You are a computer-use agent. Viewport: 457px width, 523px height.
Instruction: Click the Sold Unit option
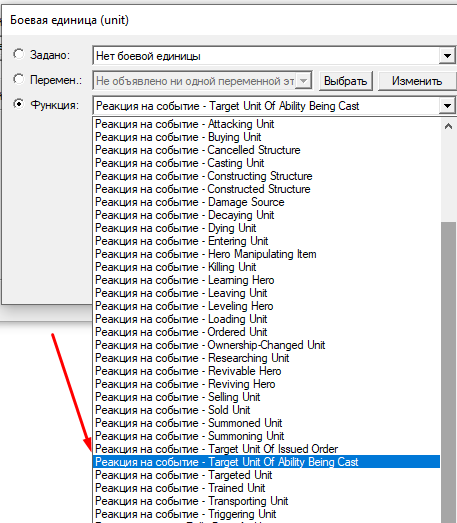coord(266,410)
